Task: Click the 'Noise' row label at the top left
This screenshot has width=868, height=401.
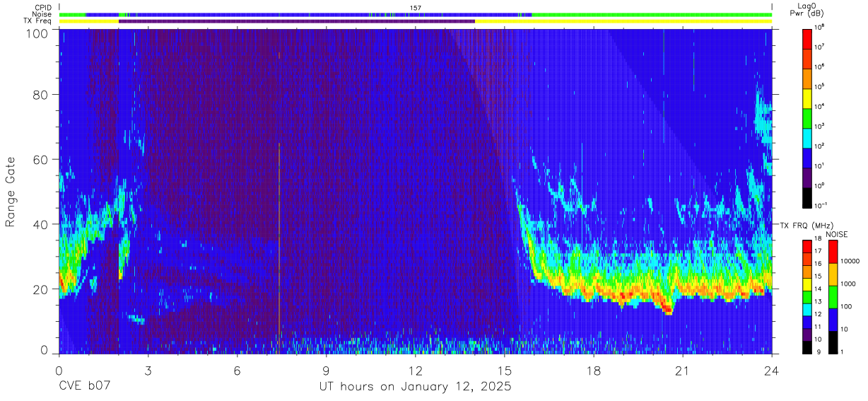Action: coord(42,14)
